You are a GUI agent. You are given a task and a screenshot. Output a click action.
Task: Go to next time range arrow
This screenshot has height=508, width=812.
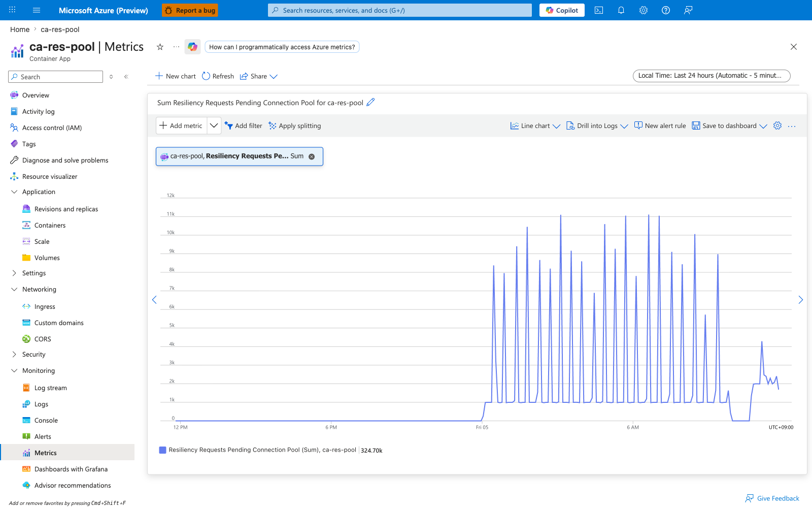[800, 300]
